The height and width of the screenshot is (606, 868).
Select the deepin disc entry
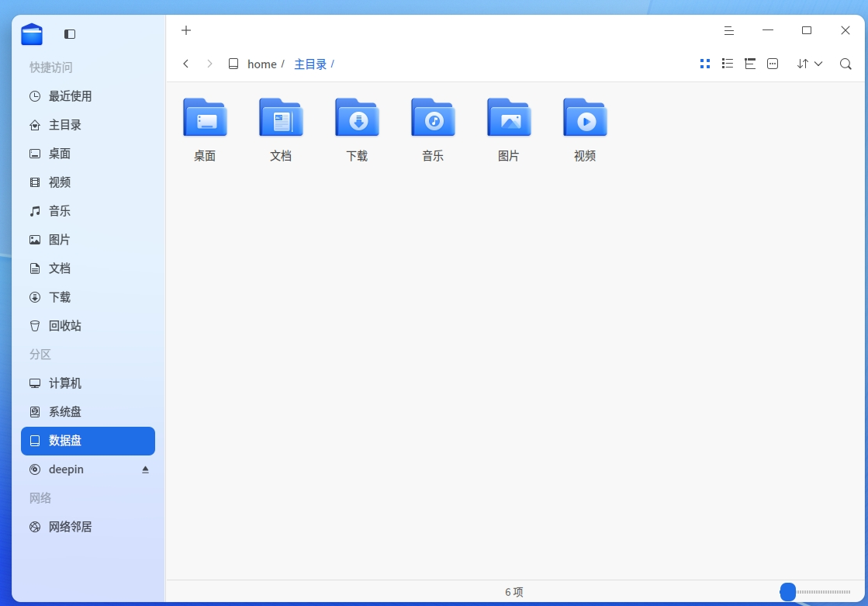[88, 469]
